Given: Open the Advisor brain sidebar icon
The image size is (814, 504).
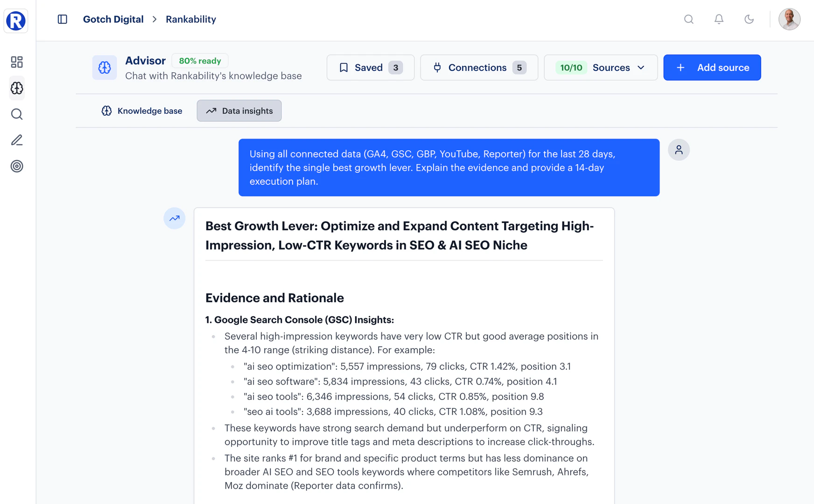Looking at the screenshot, I should click(17, 88).
